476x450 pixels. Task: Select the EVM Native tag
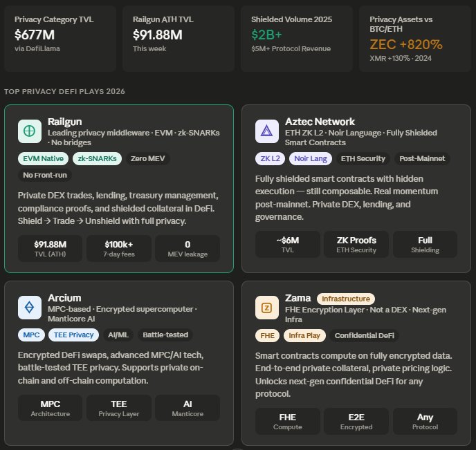point(42,158)
